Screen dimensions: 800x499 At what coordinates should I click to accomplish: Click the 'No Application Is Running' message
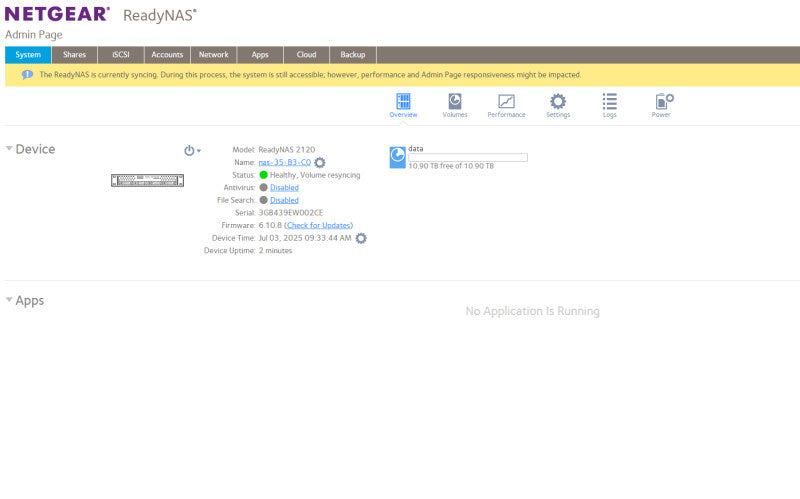533,311
